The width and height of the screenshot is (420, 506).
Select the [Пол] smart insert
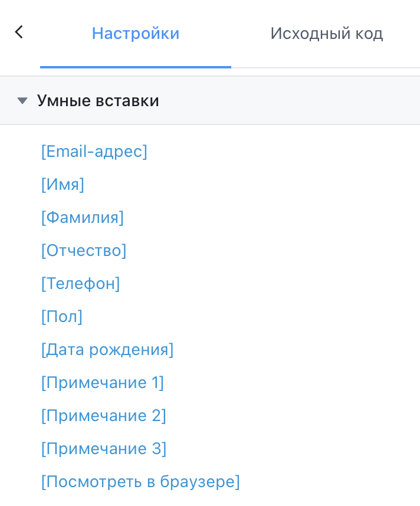point(61,317)
